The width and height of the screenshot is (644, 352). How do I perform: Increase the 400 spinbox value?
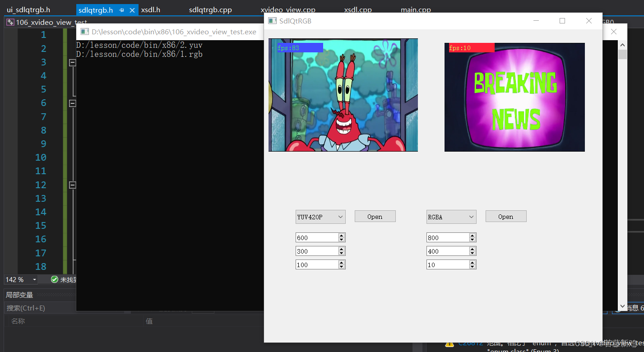[x=473, y=249]
